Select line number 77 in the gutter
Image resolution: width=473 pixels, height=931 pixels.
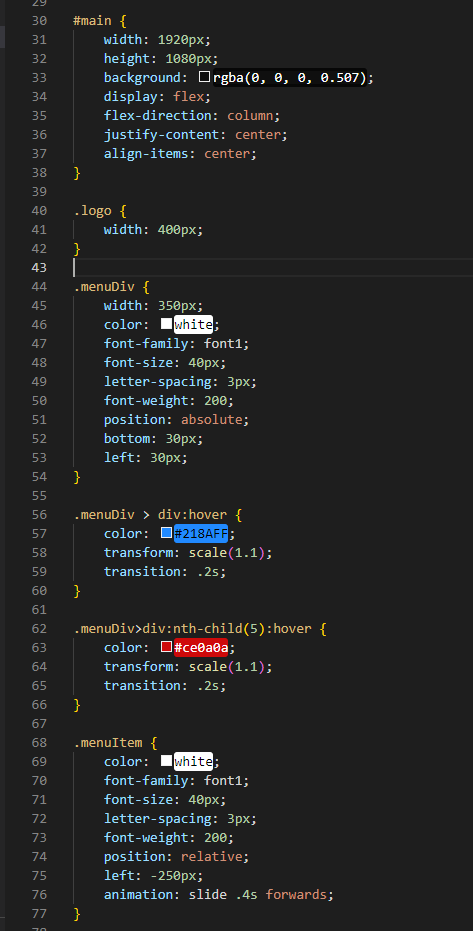39,914
